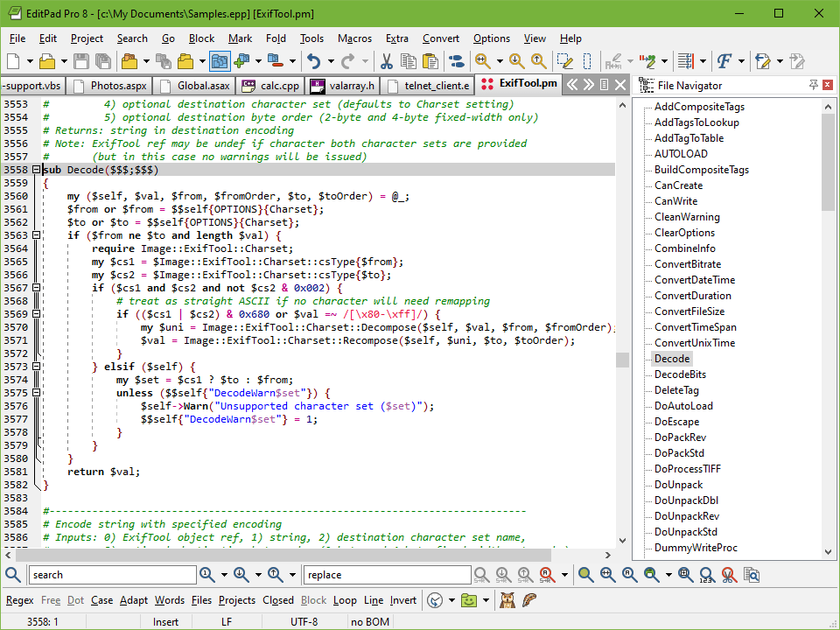840x630 pixels.
Task: Undo the last edit with Undo arrow
Action: click(x=314, y=61)
